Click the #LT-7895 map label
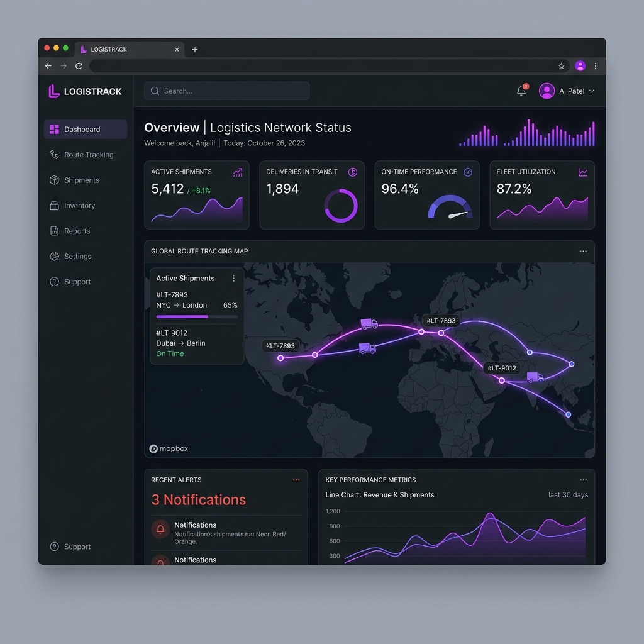Viewport: 644px width, 644px height. point(280,346)
